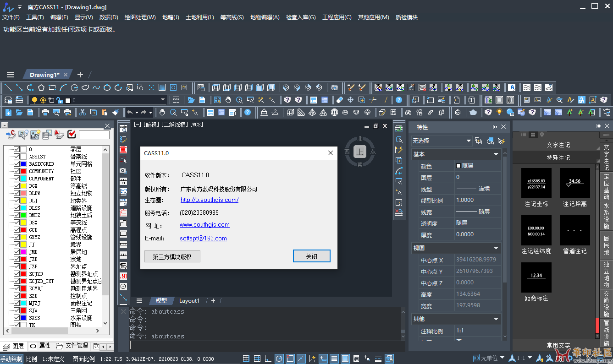Open the http://o.southgis.com/ link
Screen dimensions: 613x364
point(210,200)
